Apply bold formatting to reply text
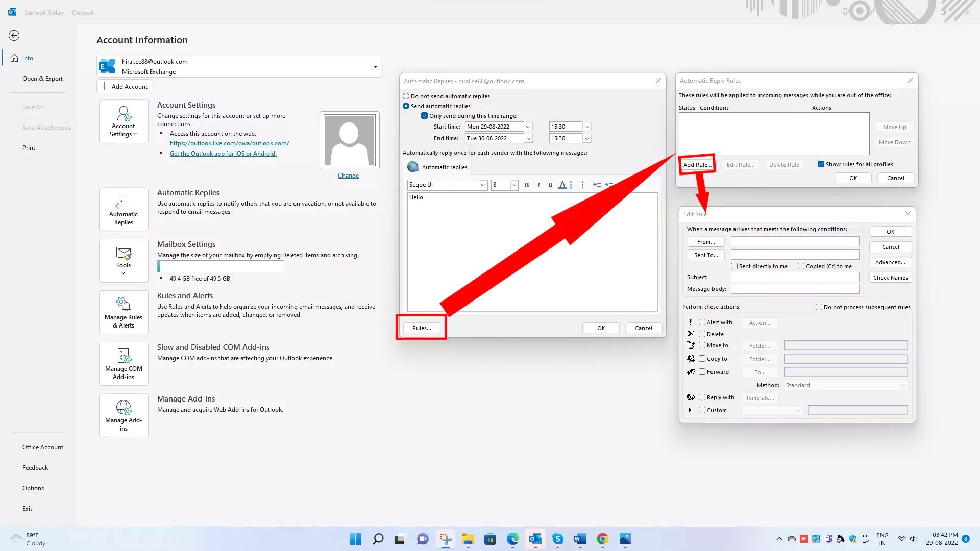 (x=527, y=185)
